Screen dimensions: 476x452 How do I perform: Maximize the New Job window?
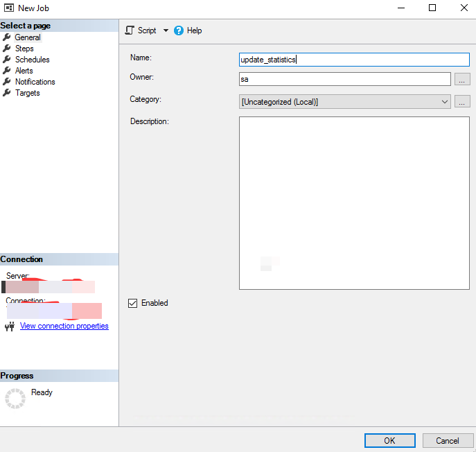coord(432,8)
